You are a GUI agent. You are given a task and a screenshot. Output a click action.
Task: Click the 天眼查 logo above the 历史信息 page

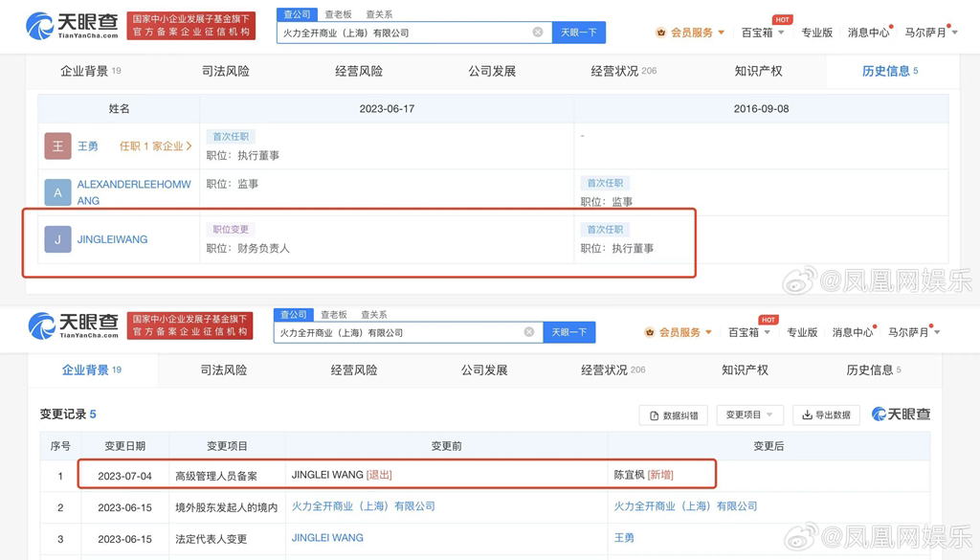click(x=72, y=26)
